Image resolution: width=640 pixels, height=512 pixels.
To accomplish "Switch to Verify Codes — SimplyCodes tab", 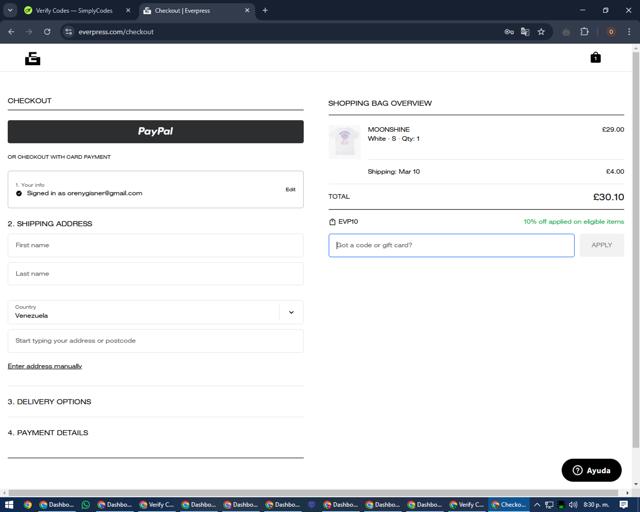I will pos(74,11).
